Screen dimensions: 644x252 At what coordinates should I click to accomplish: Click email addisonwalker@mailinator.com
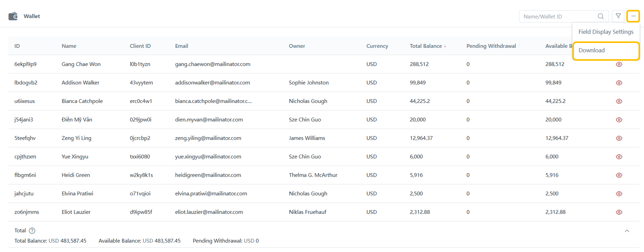coord(213,83)
